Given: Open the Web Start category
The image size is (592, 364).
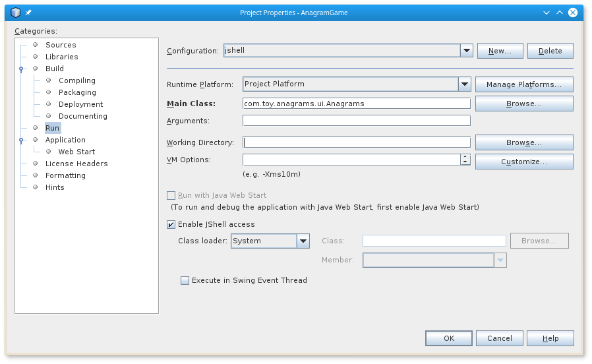Looking at the screenshot, I should coord(76,152).
